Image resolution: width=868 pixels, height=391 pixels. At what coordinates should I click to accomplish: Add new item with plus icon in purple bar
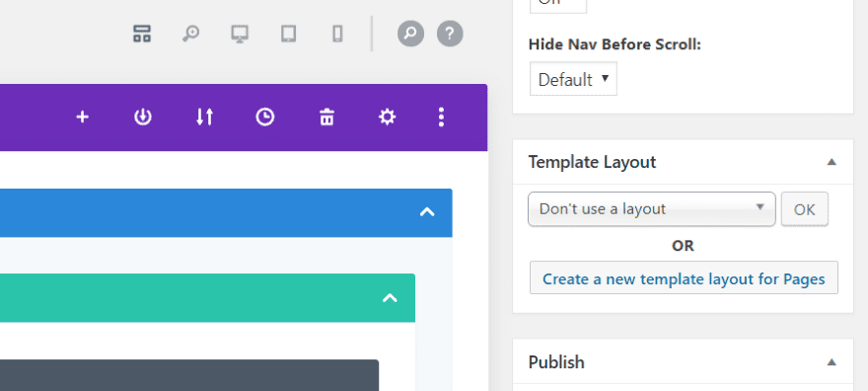pos(82,117)
